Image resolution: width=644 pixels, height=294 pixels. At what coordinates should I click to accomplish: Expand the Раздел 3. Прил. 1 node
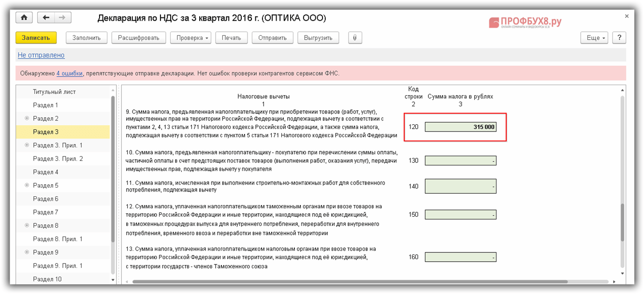click(27, 145)
